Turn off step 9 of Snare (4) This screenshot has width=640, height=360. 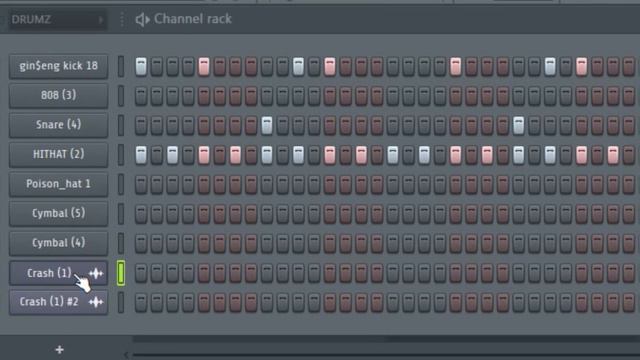coord(267,125)
